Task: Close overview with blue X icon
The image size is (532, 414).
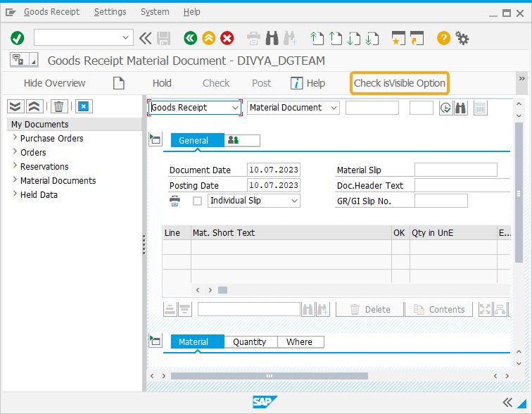Action: [x=84, y=106]
